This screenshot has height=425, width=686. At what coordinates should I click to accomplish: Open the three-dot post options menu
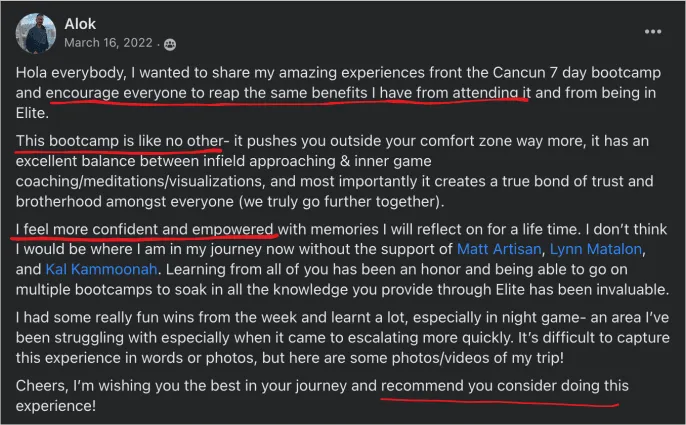[653, 32]
